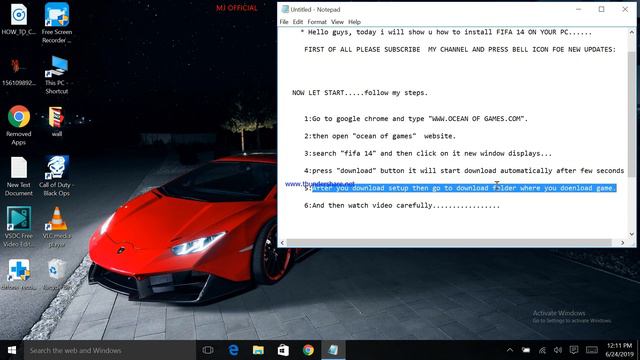Click line "6:And then watch video carefully"
Screen dimensions: 640x360
click(402, 206)
